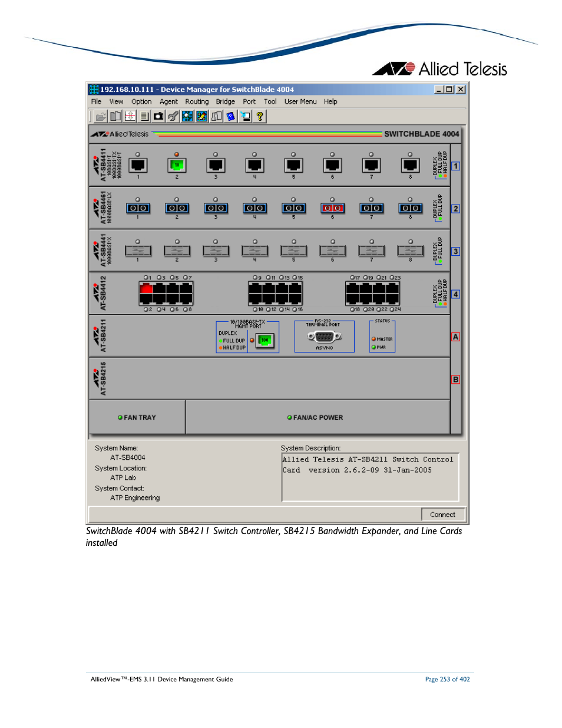Click the system contact ATP Engineering
The image size is (562, 728).
pos(135,498)
